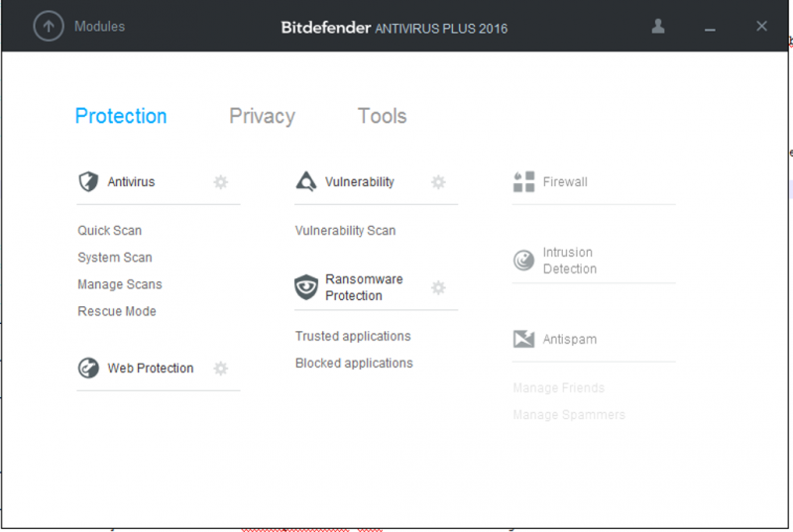This screenshot has height=532, width=793.
Task: Click the Antispam envelope icon
Action: [524, 339]
